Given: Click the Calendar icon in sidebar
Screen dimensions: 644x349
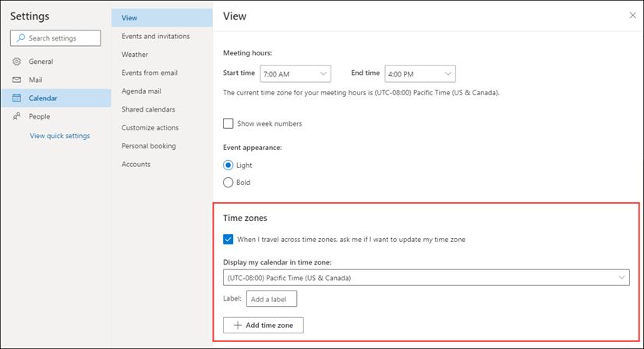Looking at the screenshot, I should tap(16, 98).
